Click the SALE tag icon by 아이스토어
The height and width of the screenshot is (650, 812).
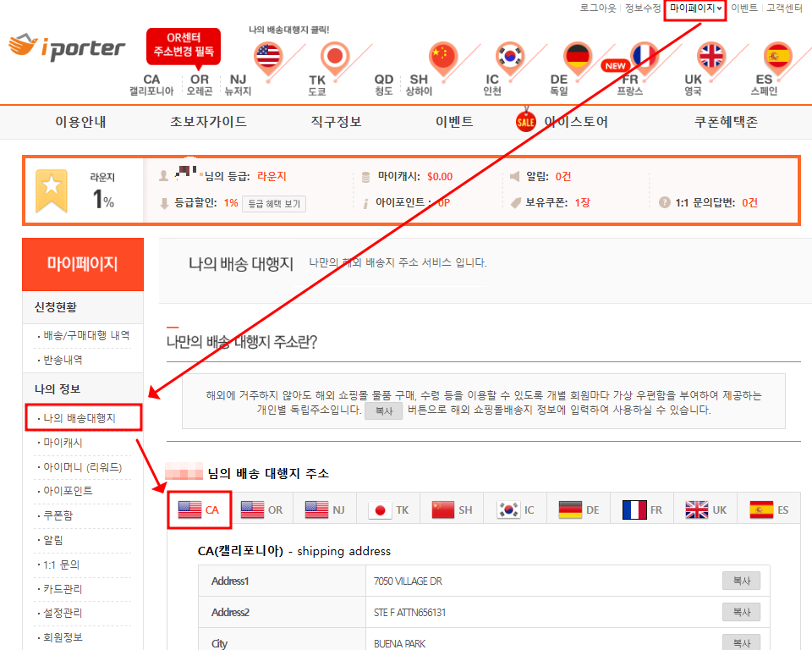525,120
